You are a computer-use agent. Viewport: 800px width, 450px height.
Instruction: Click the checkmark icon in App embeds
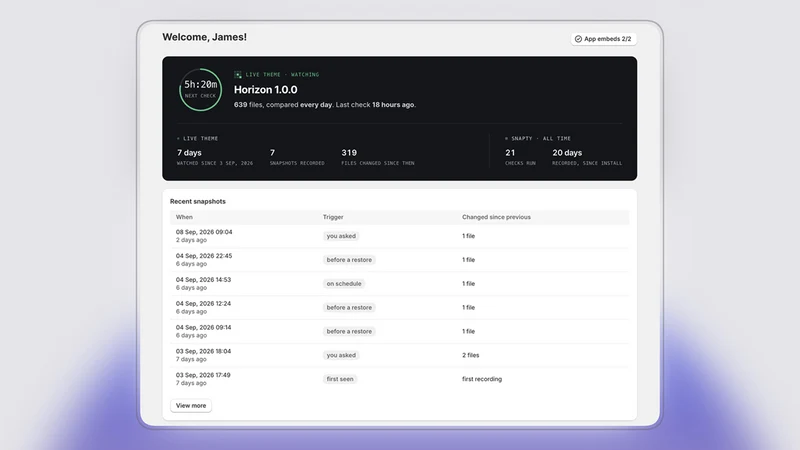[x=578, y=39]
